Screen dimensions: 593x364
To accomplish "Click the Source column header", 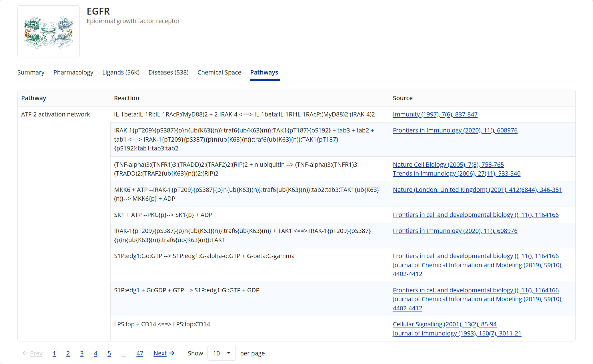I will click(x=403, y=98).
